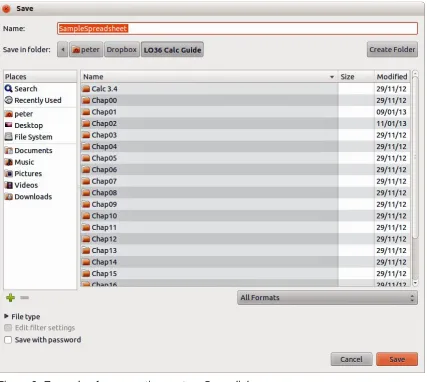Select the Chap11 folder name

104,227
